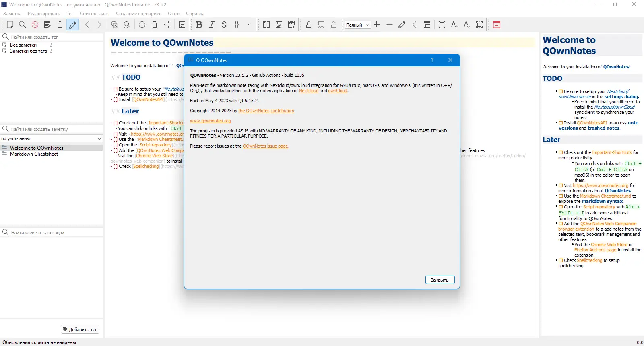Select 'Все заметки' in tag tree
Screen dimensions: 644x346
click(x=23, y=45)
